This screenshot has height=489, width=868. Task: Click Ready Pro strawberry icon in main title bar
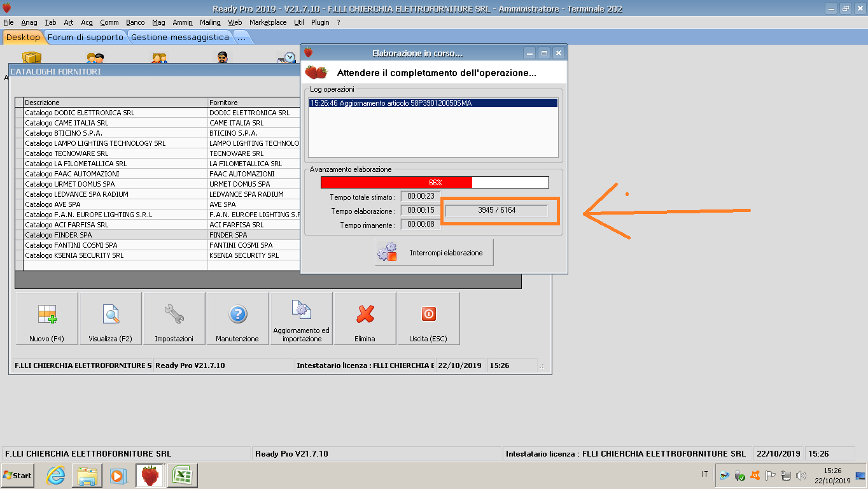point(7,8)
